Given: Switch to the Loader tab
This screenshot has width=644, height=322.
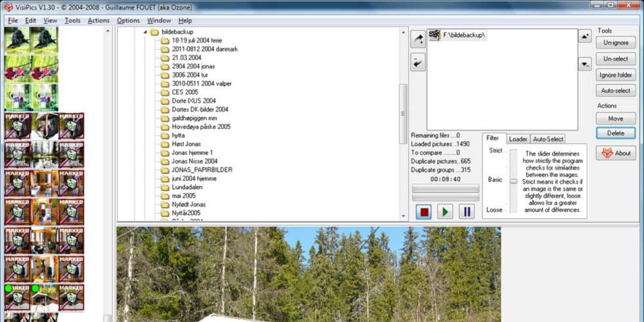Looking at the screenshot, I should tap(518, 139).
